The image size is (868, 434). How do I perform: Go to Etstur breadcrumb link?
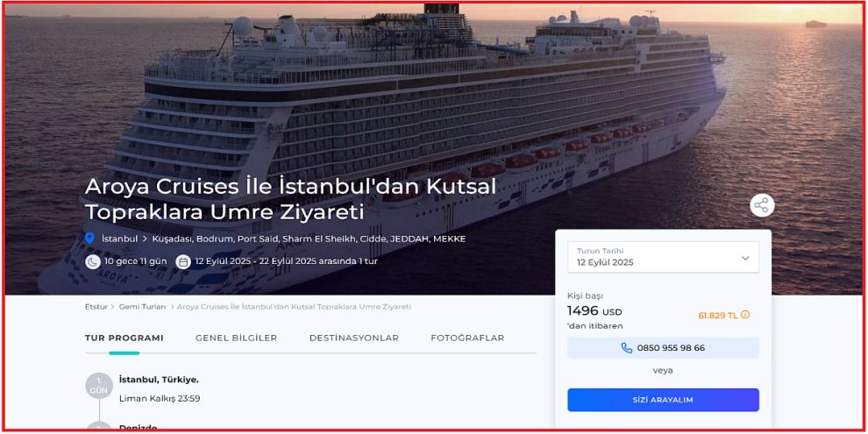click(x=96, y=307)
